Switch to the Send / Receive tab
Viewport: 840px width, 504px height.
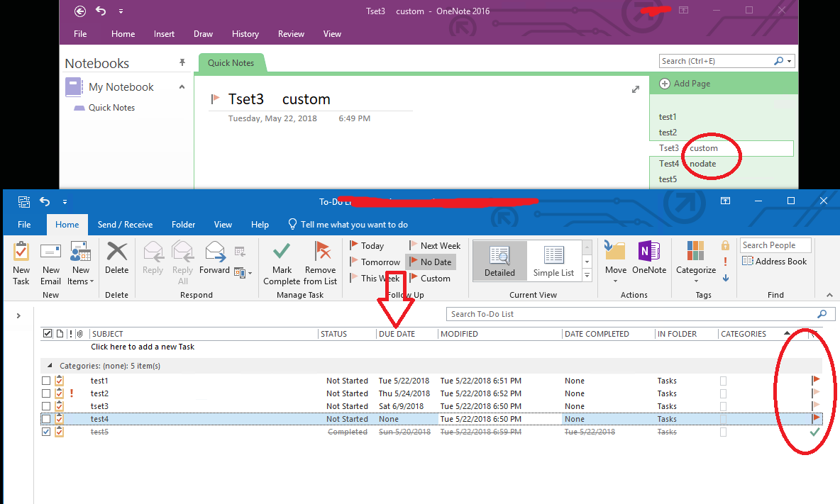click(125, 225)
